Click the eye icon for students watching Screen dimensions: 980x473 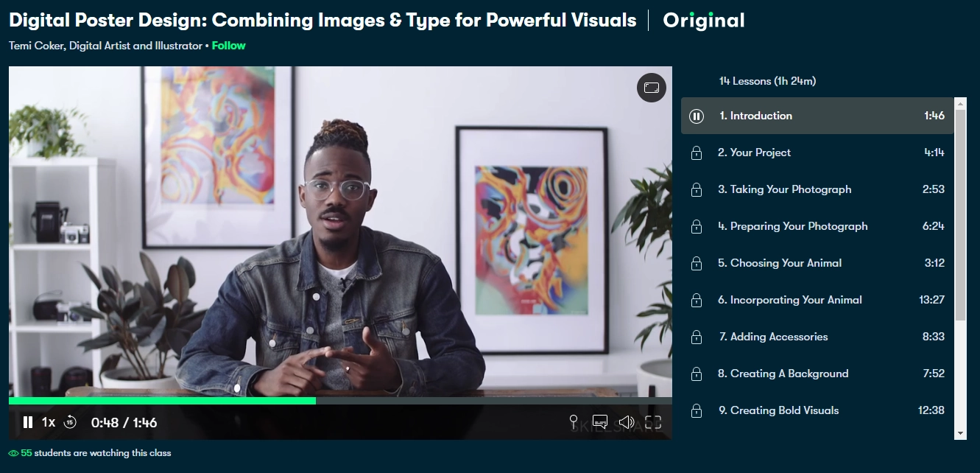pyautogui.click(x=13, y=453)
